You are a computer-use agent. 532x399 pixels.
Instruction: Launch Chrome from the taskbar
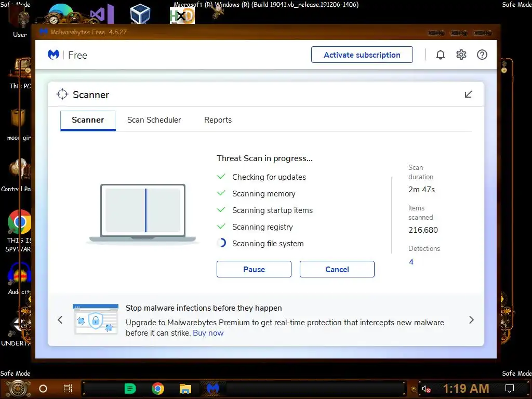tap(158, 389)
